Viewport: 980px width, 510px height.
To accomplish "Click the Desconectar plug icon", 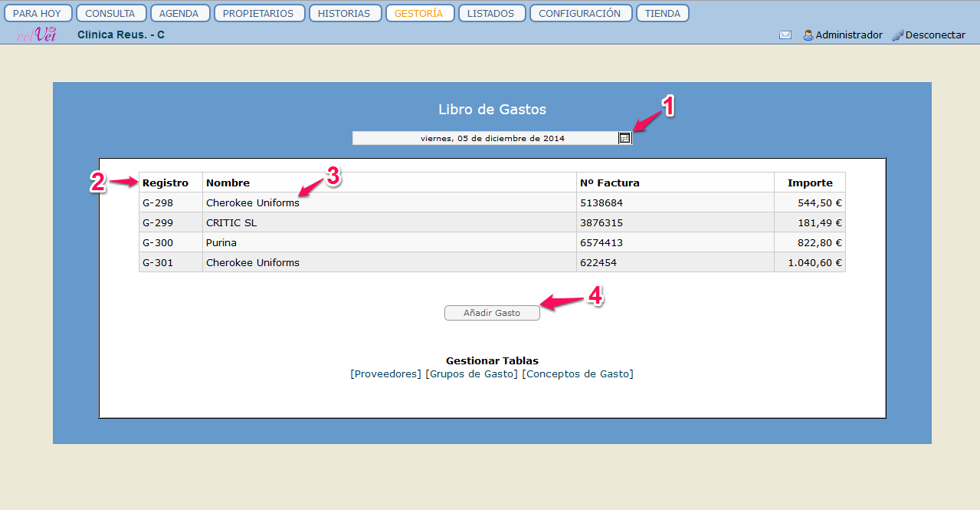I will click(898, 35).
